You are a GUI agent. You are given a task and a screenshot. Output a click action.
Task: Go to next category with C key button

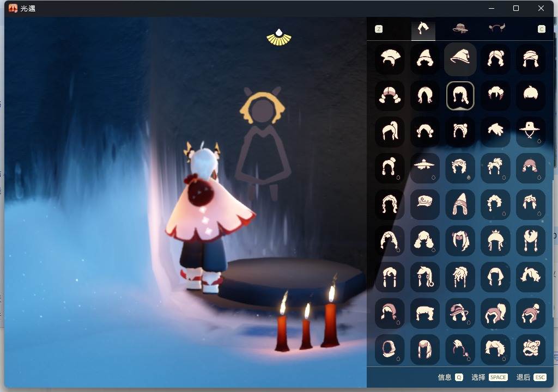(x=541, y=29)
